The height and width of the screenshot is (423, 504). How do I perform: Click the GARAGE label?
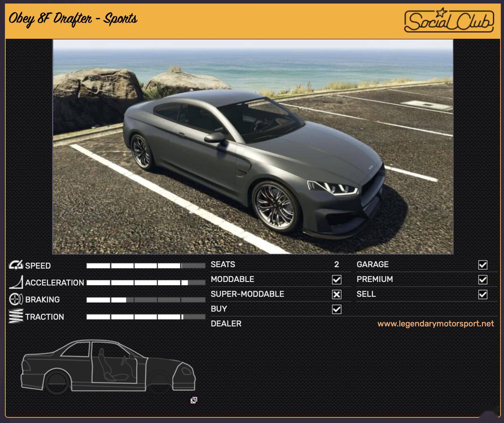click(373, 264)
